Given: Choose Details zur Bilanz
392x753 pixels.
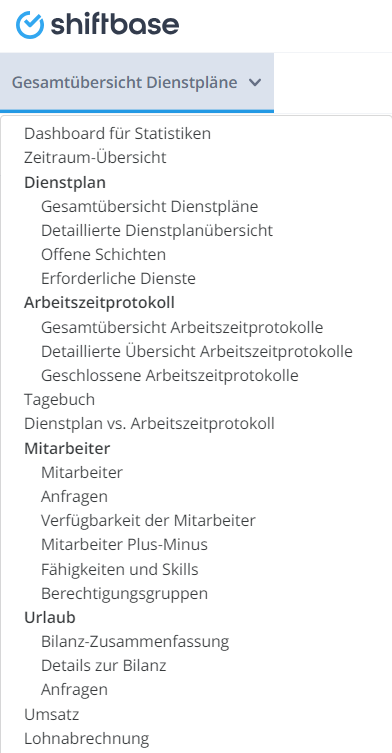Looking at the screenshot, I should point(104,666).
